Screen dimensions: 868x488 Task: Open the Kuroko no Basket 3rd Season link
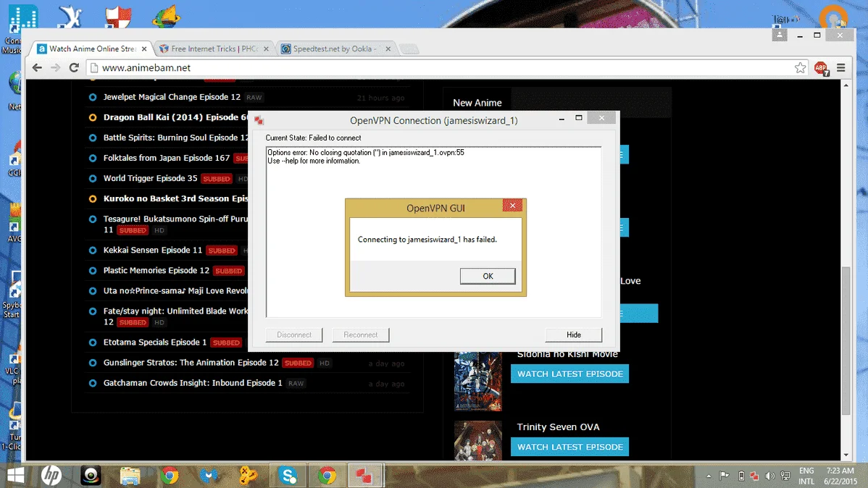click(175, 198)
